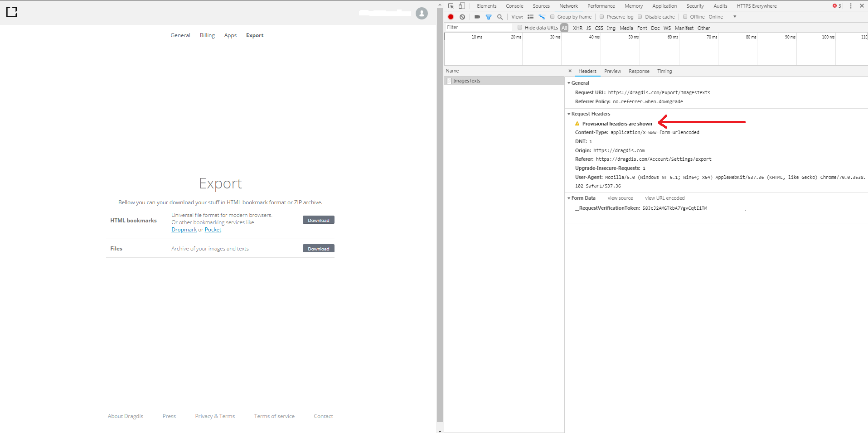Open the Audits tab
The width and height of the screenshot is (868, 433).
720,6
